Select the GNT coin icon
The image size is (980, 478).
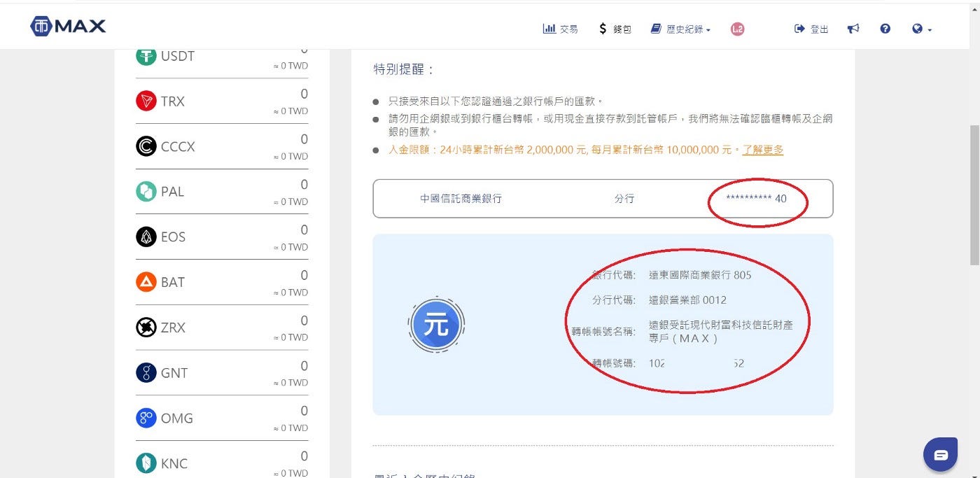[x=146, y=372]
